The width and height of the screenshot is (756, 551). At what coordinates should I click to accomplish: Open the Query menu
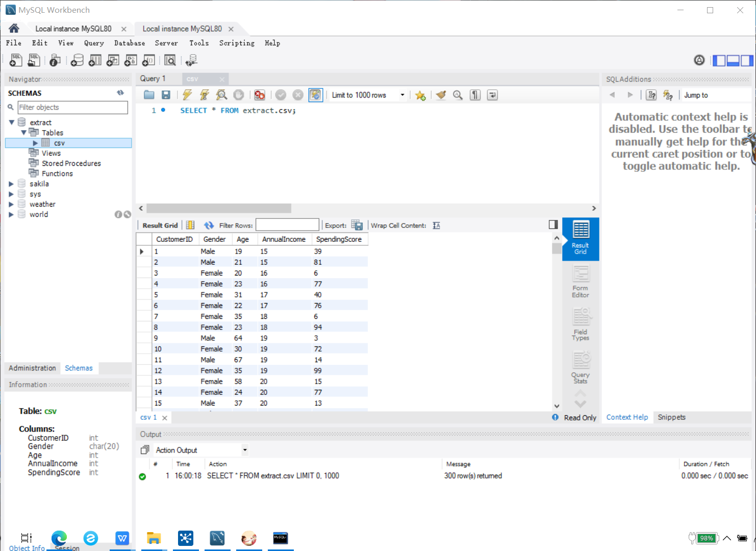coord(94,43)
